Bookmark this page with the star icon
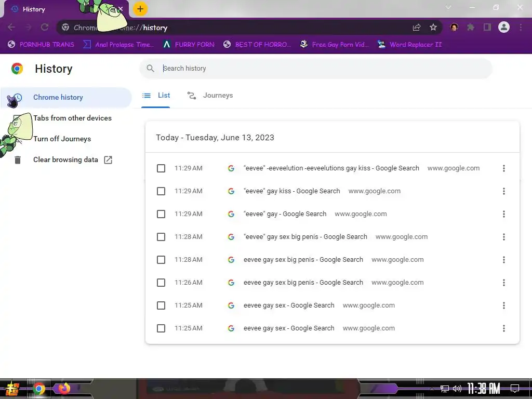This screenshot has width=532, height=399. tap(433, 28)
